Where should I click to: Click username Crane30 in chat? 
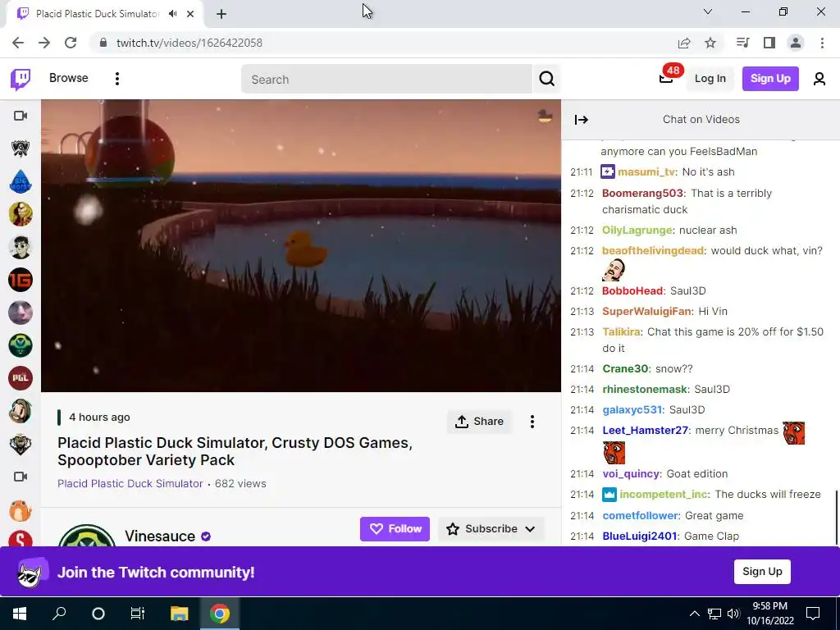pyautogui.click(x=625, y=368)
